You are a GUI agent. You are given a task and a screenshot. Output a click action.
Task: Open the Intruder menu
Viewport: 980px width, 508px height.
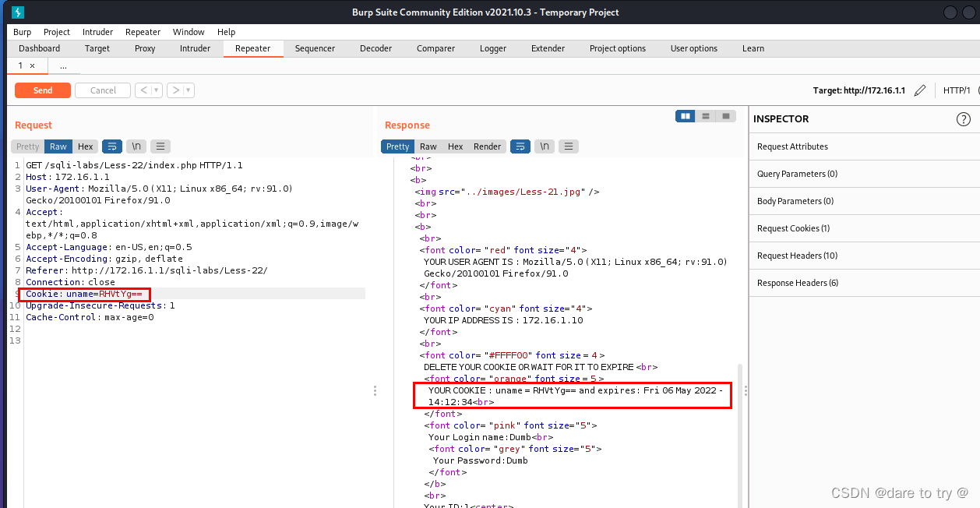click(97, 32)
